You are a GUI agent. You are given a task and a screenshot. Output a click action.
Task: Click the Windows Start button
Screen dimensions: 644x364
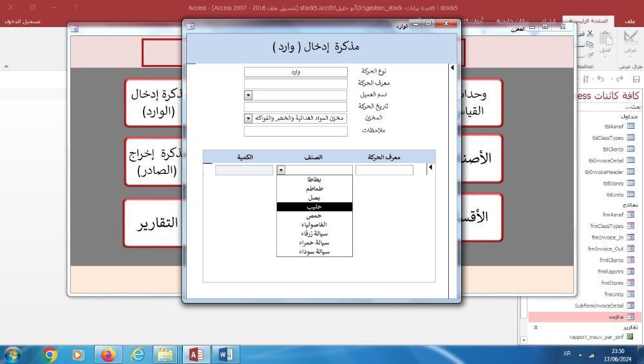pyautogui.click(x=12, y=354)
